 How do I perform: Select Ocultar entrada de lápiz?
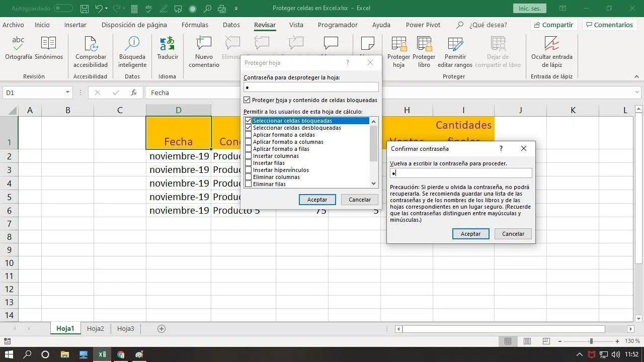(551, 44)
